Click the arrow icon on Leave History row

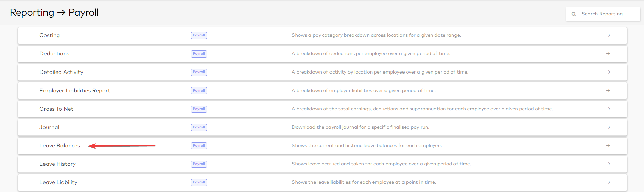pos(608,164)
